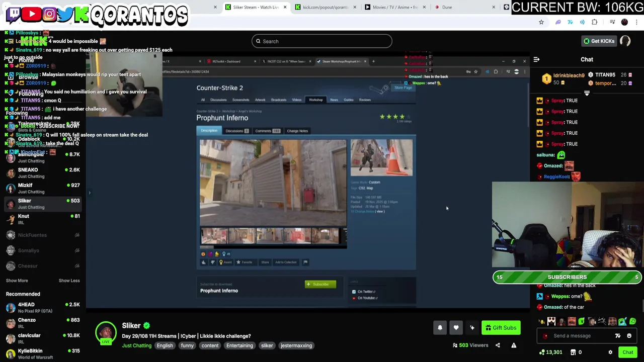Viewport: 644px width, 362px height.
Task: Open KylieBitkin recommended channel
Action: point(43,354)
